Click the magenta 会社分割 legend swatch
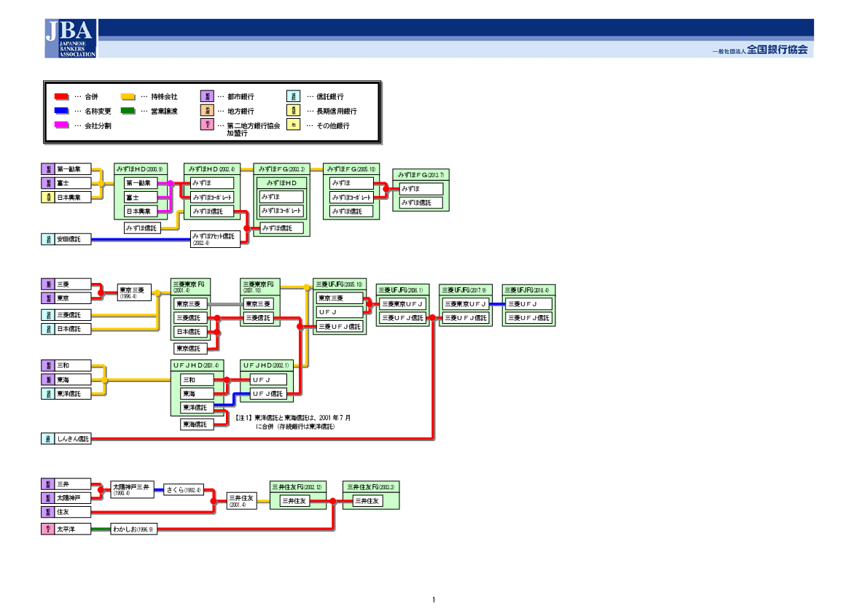The image size is (868, 614). (x=63, y=125)
